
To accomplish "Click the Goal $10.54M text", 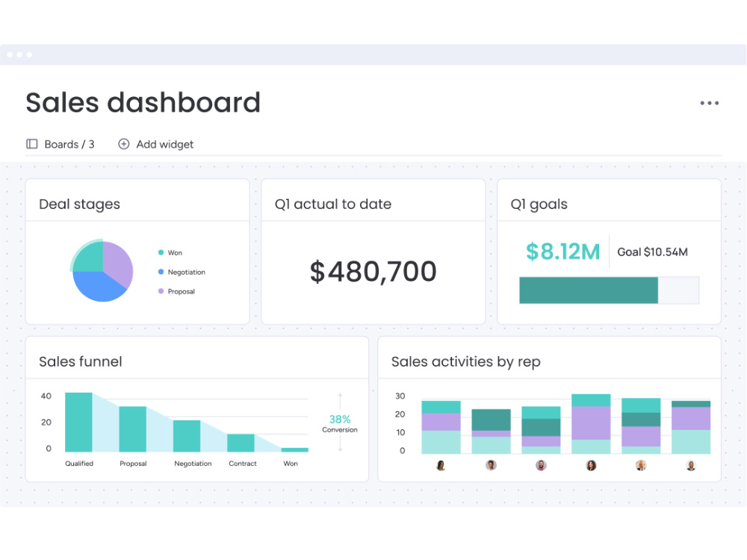I will (652, 252).
